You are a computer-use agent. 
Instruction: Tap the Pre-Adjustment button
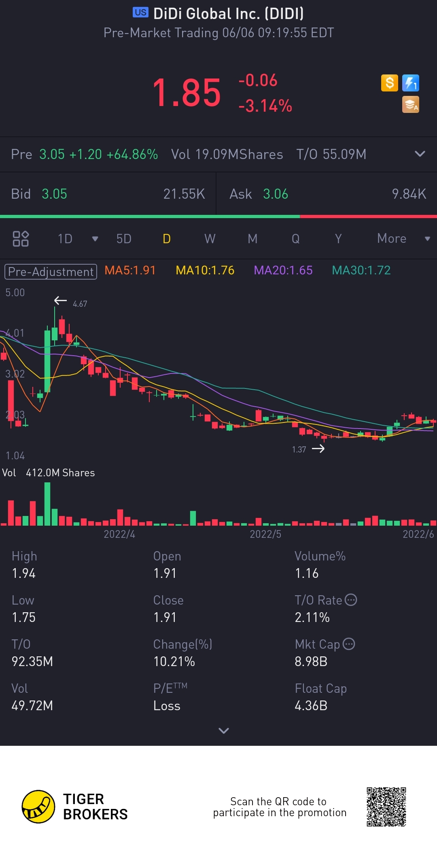click(51, 272)
